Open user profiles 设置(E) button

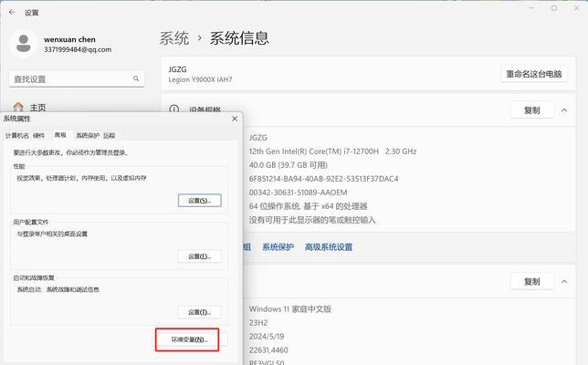click(x=199, y=256)
